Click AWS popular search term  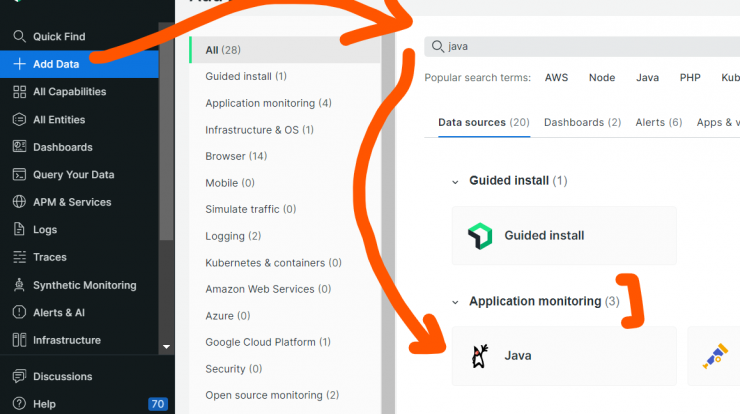tap(556, 77)
